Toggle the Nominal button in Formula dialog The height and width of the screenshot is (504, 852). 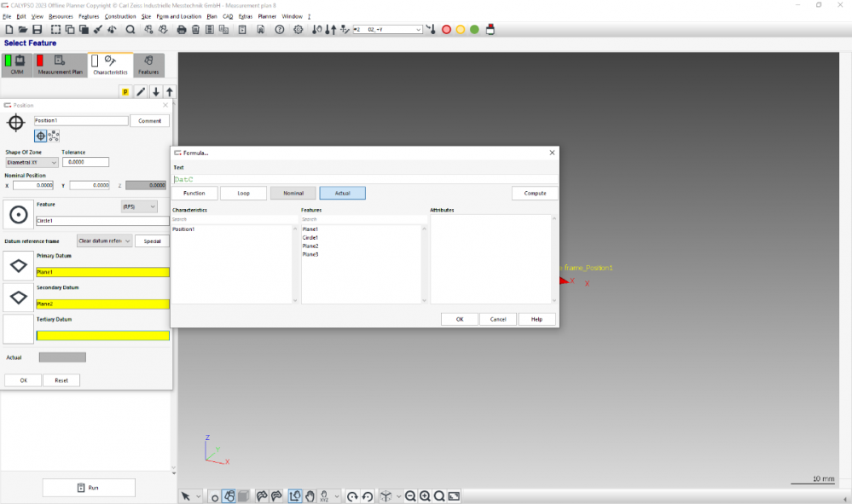(293, 194)
